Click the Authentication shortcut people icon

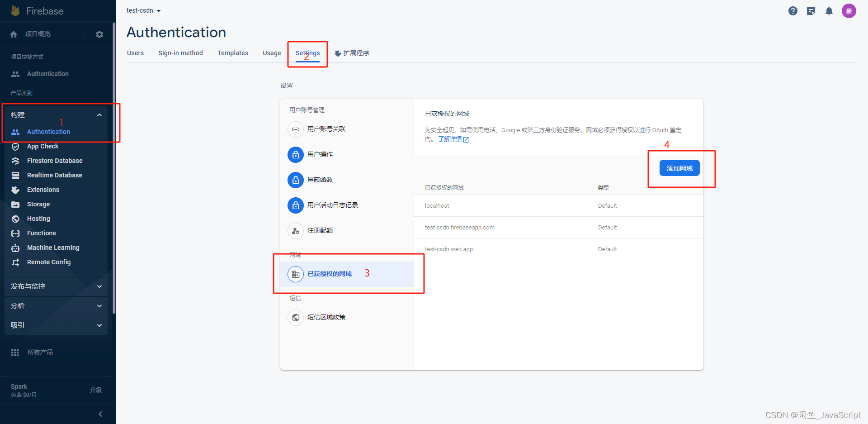point(15,74)
